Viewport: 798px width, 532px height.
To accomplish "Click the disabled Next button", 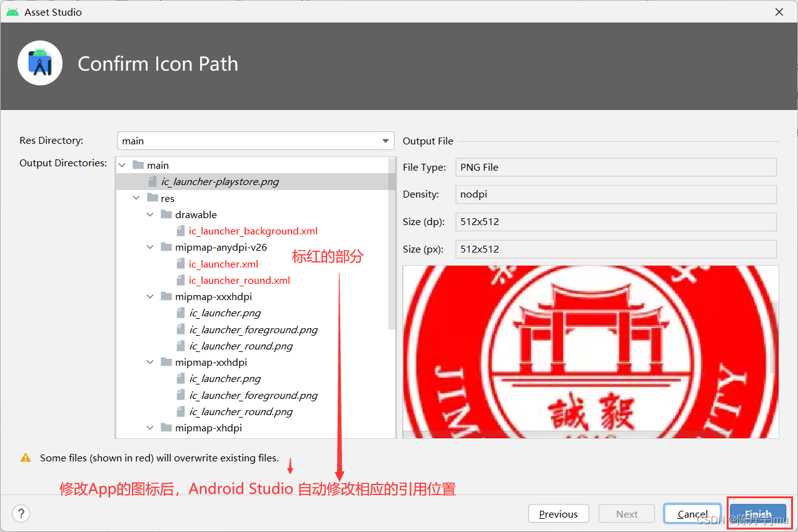I will [627, 514].
